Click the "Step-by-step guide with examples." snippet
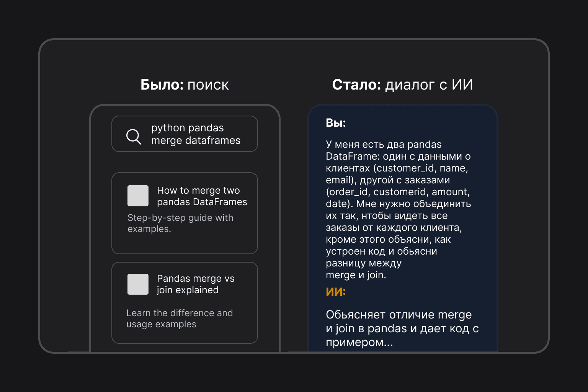Screen dimensions: 588x392 point(180,223)
